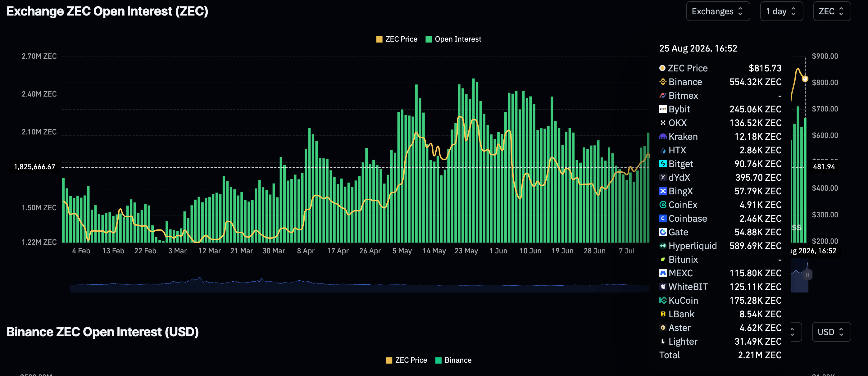The image size is (868, 376).
Task: Click the $900.00 price axis label
Action: 825,56
